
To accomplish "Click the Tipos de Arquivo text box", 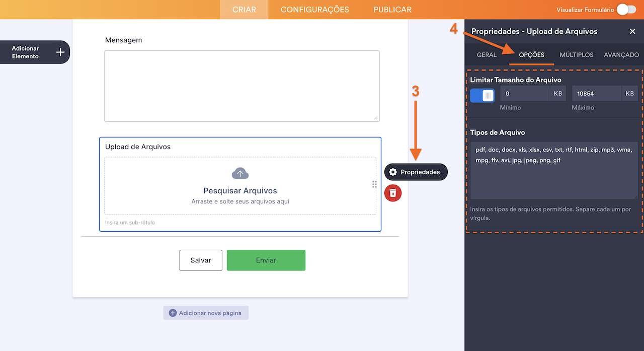I will coord(553,170).
